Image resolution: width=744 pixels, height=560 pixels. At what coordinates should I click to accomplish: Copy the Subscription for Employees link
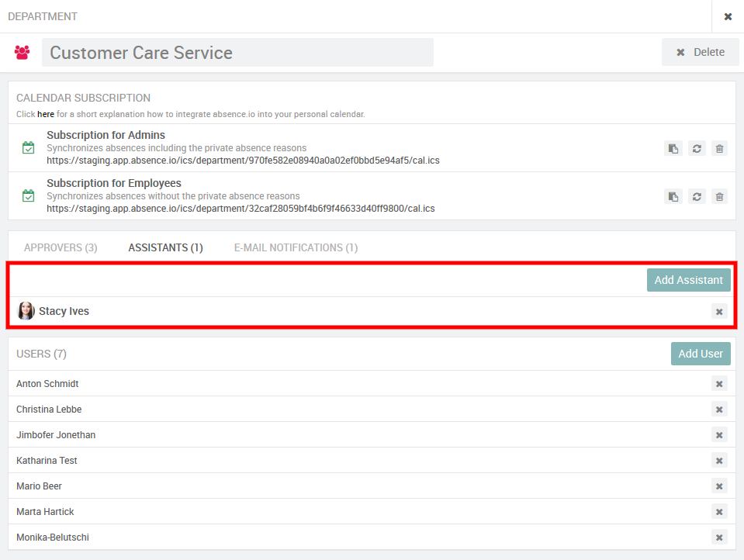(673, 197)
